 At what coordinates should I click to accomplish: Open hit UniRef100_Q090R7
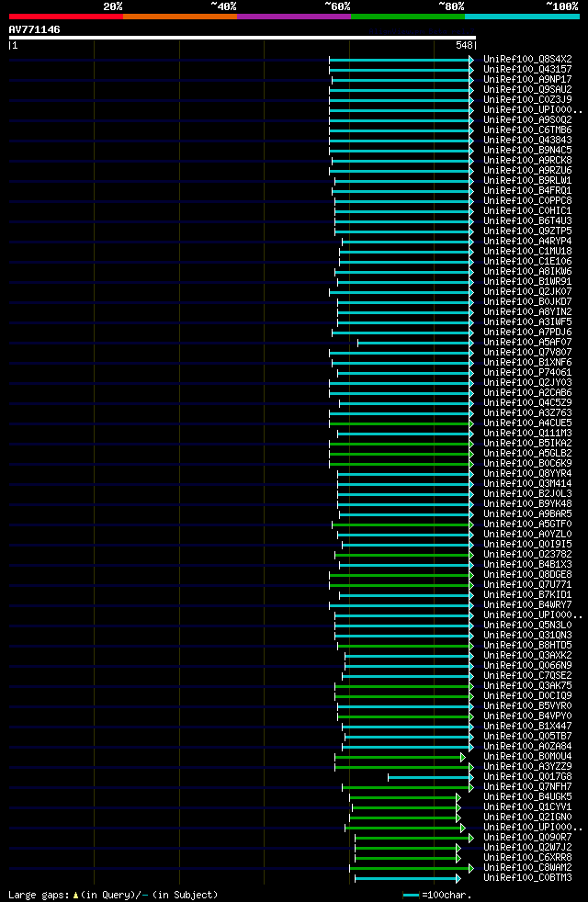pyautogui.click(x=527, y=837)
